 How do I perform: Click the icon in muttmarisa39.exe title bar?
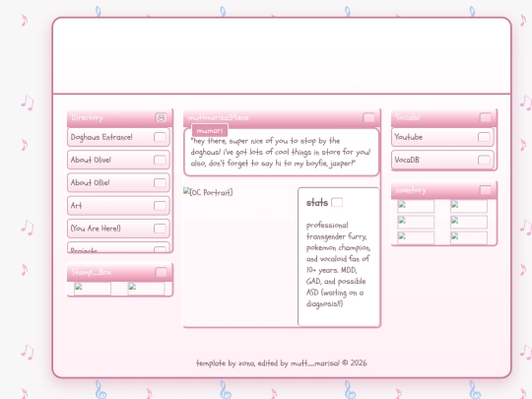click(368, 117)
